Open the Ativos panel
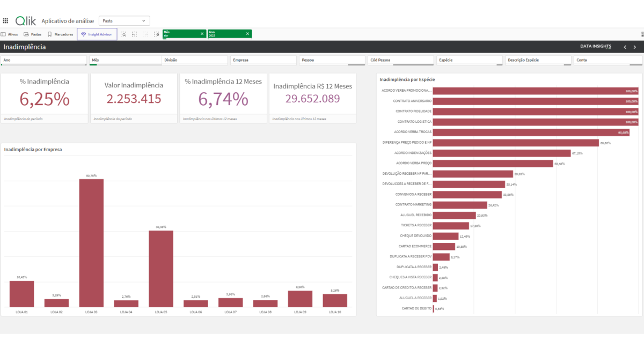 pyautogui.click(x=10, y=34)
